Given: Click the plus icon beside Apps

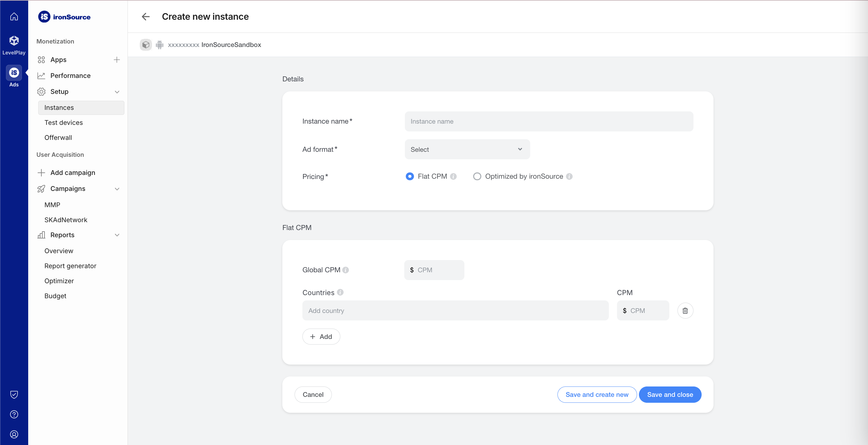Looking at the screenshot, I should pos(117,59).
